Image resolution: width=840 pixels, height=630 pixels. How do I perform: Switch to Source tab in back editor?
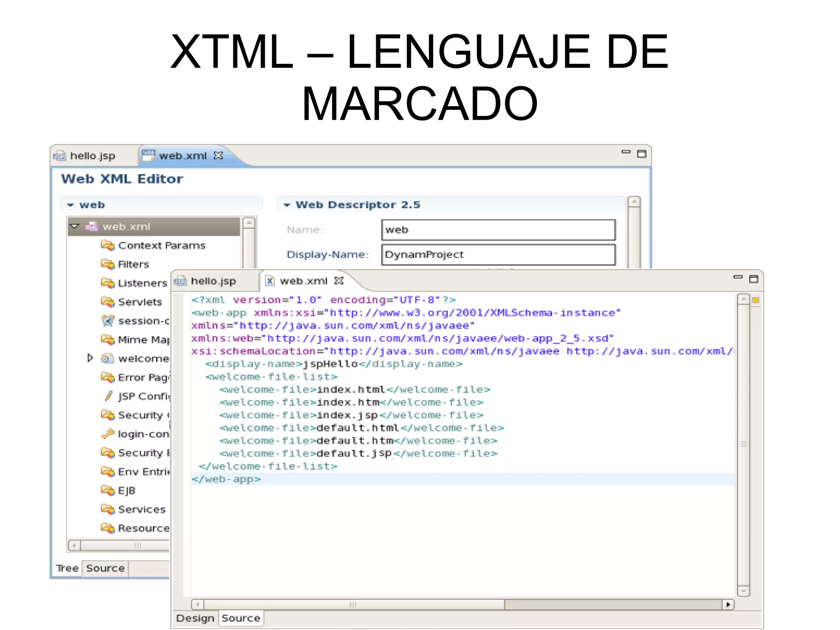tap(105, 568)
